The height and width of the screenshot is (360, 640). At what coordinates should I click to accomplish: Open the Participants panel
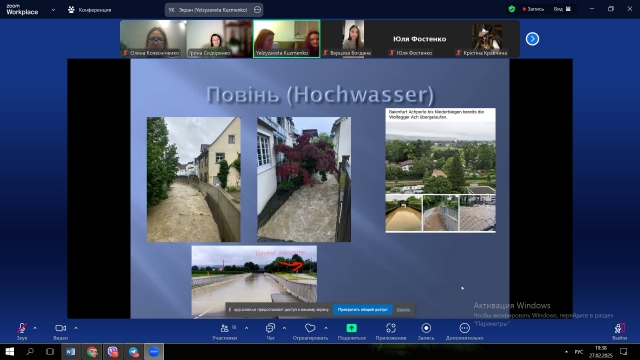pyautogui.click(x=225, y=331)
